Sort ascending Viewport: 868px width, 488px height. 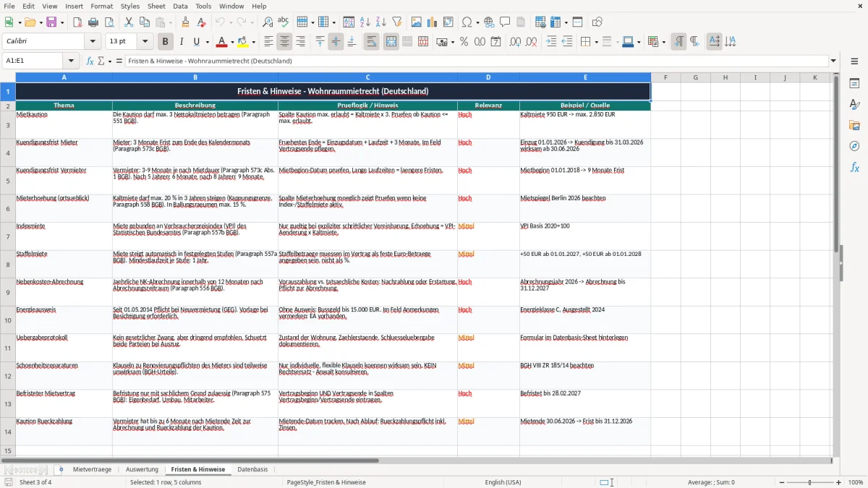[365, 22]
